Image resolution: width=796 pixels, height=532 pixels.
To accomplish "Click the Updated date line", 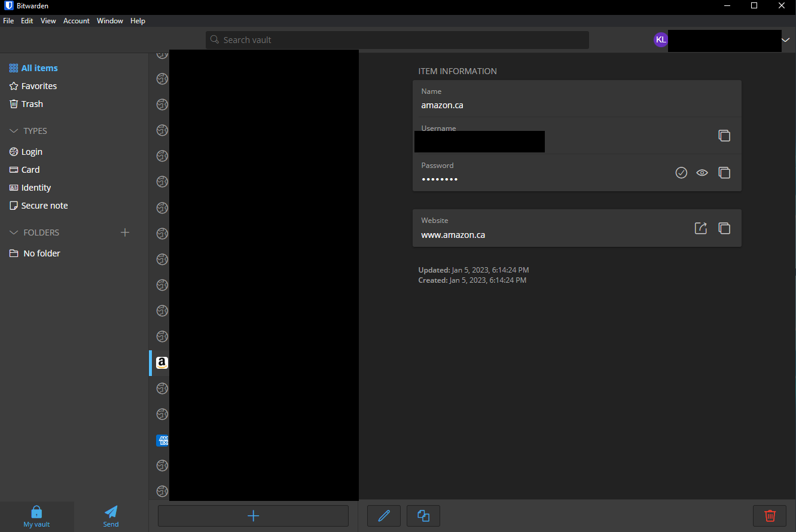I will click(473, 270).
